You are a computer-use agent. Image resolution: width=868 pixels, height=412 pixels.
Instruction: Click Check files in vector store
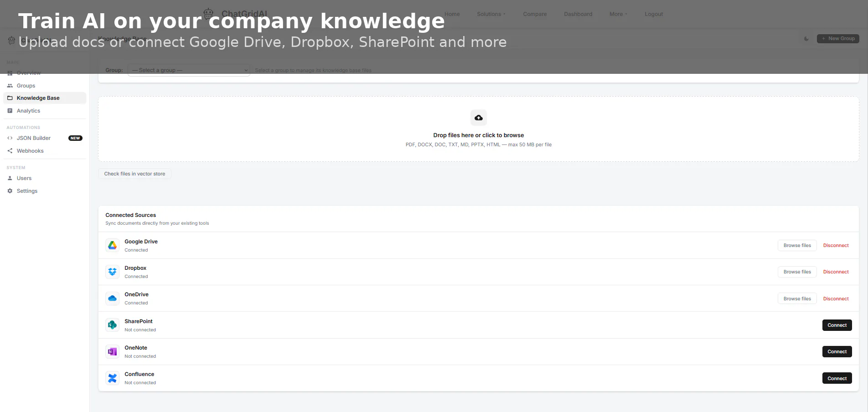[x=134, y=174]
